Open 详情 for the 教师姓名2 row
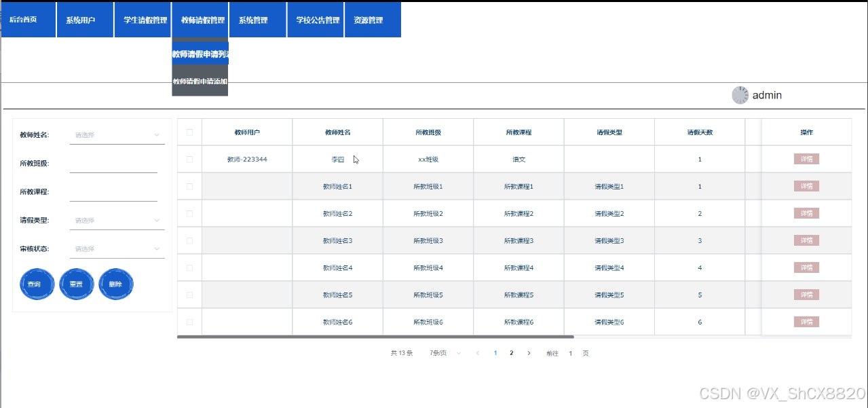The image size is (868, 408). coord(806,214)
